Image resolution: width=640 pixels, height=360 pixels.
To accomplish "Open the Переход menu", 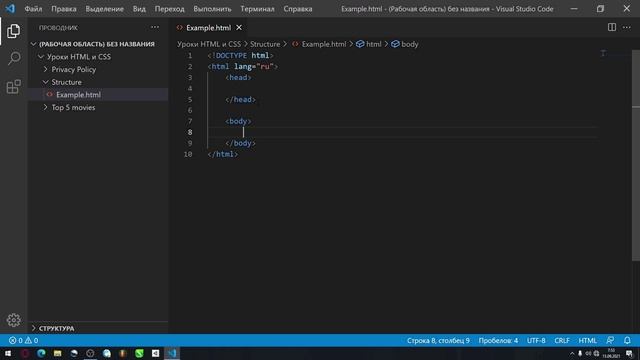I will click(x=169, y=9).
